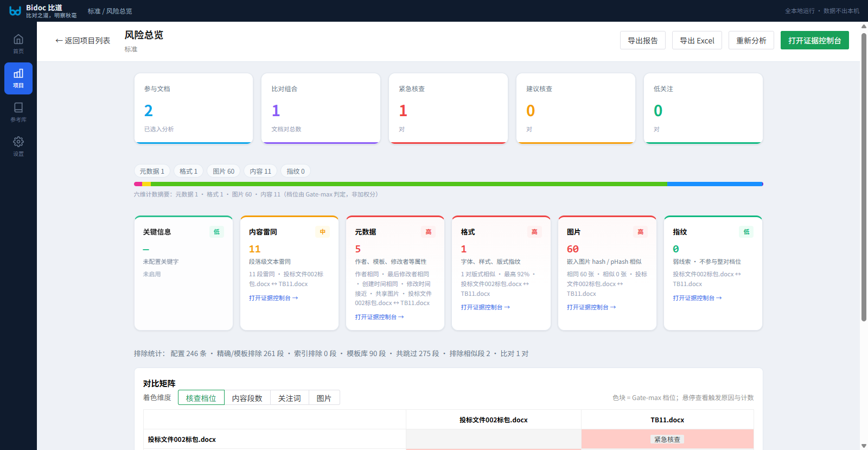
Task: Select the 建议核查 summary card
Action: [x=576, y=109]
